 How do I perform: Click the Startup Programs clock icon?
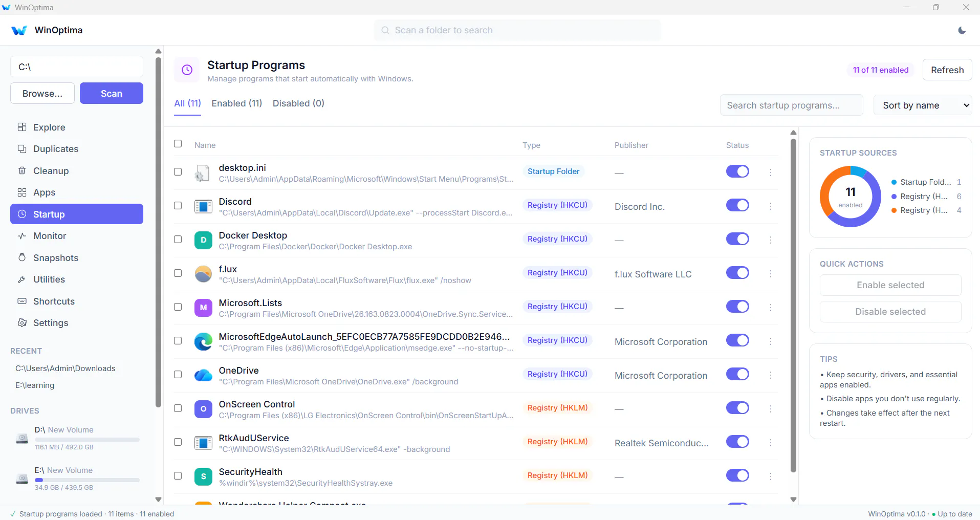pos(187,70)
